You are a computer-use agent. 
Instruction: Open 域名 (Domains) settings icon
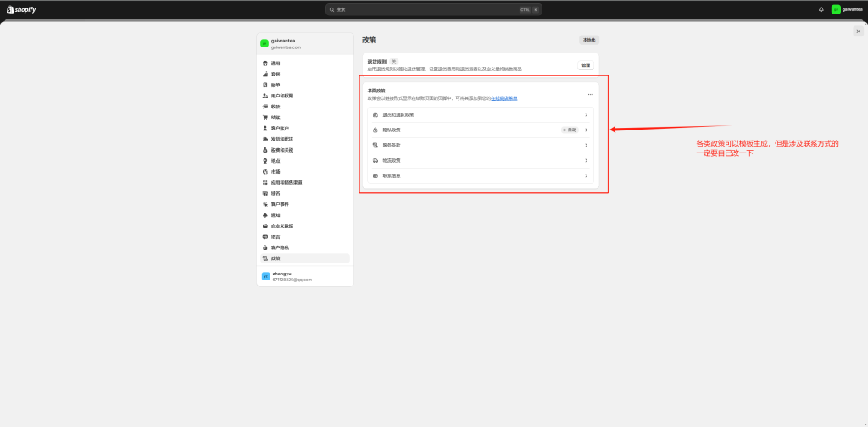[x=265, y=193]
